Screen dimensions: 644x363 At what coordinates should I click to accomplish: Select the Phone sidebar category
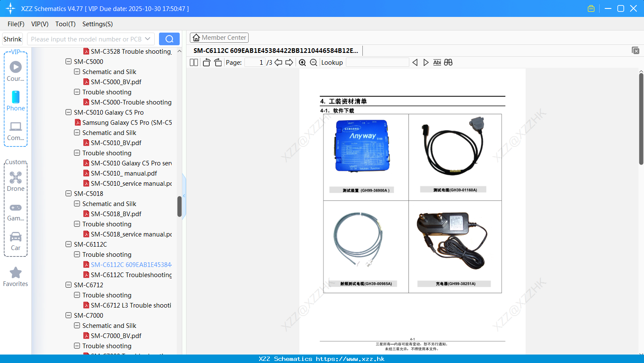pos(16,101)
